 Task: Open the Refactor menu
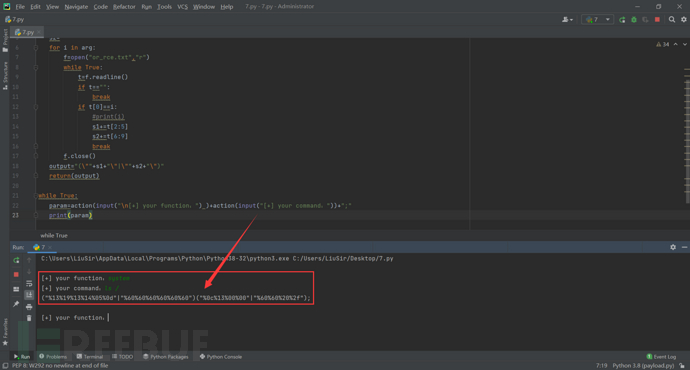click(124, 7)
